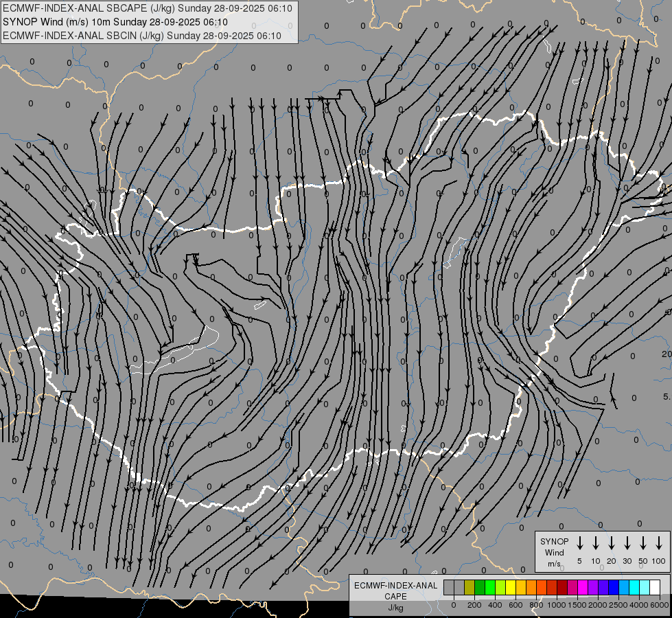
Task: Click the 800 tick on the CAPE scale
Action: pos(536,605)
